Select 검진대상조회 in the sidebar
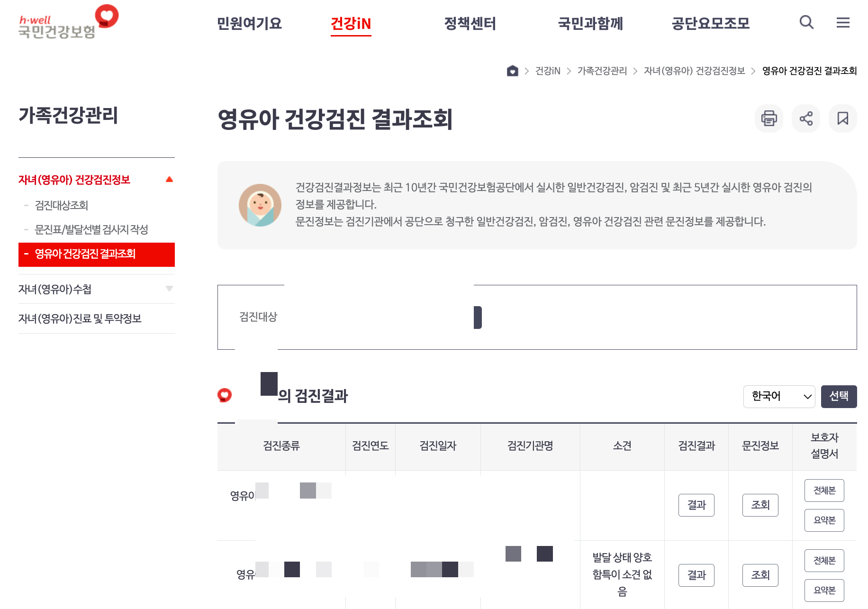868x609 pixels. 62,206
